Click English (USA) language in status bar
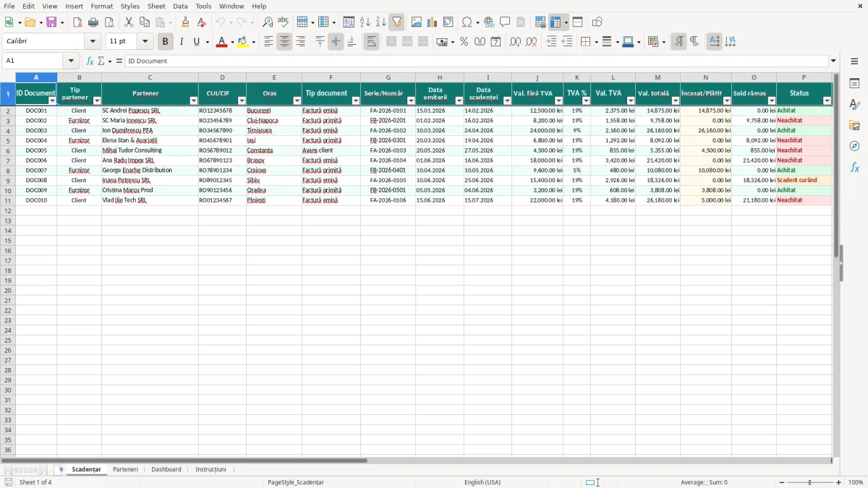The height and width of the screenshot is (488, 868). (x=482, y=482)
